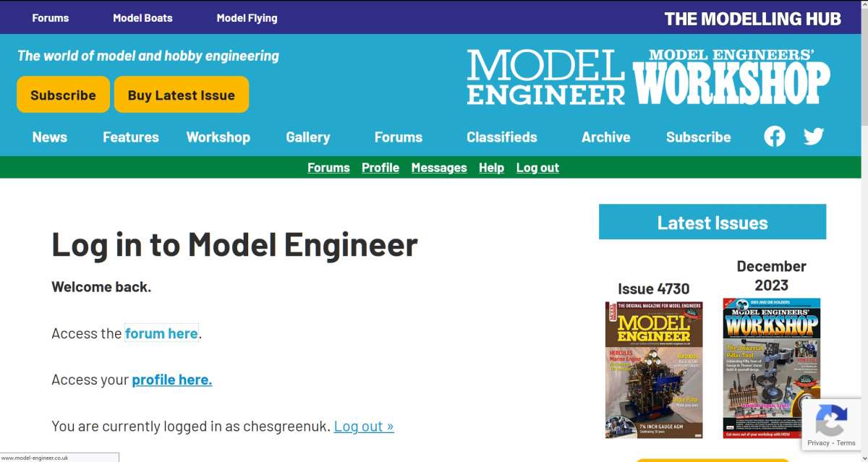Screen dimensions: 868x462
Task: Click the reCAPTCHA Privacy link
Action: tap(819, 443)
